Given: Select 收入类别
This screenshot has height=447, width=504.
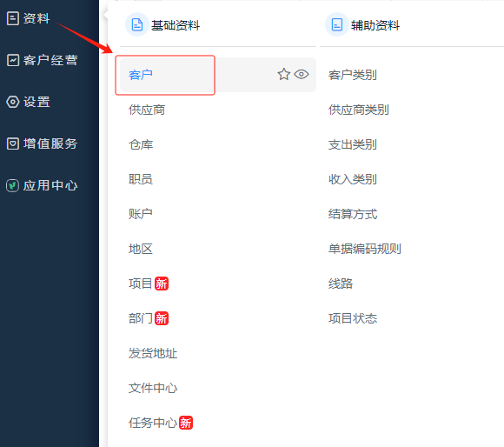Looking at the screenshot, I should coord(353,179).
